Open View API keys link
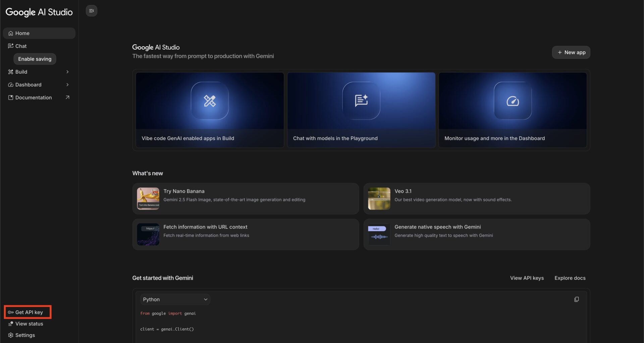 (x=527, y=278)
